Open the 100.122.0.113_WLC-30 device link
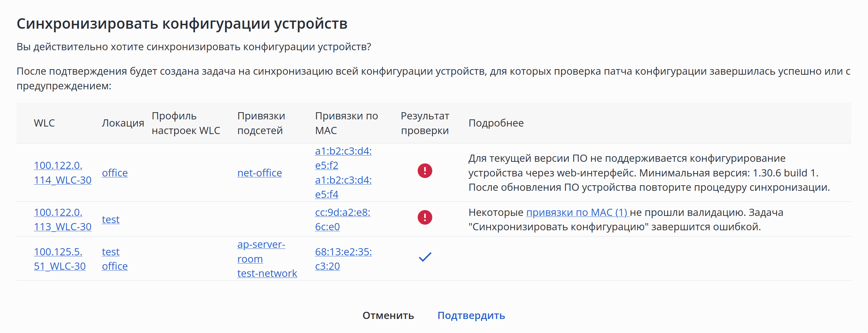Viewport: 868px width, 333px height. coord(62,219)
